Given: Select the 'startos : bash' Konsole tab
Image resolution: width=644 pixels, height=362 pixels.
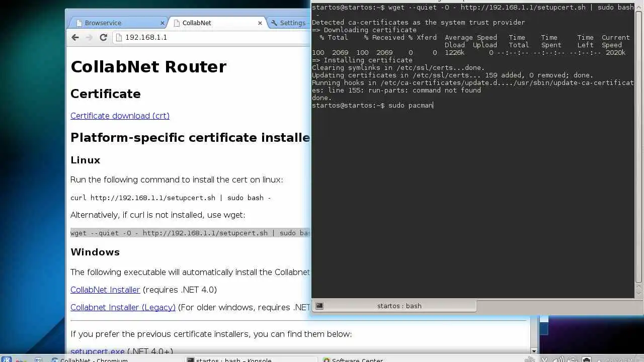Looking at the screenshot, I should pos(394,306).
